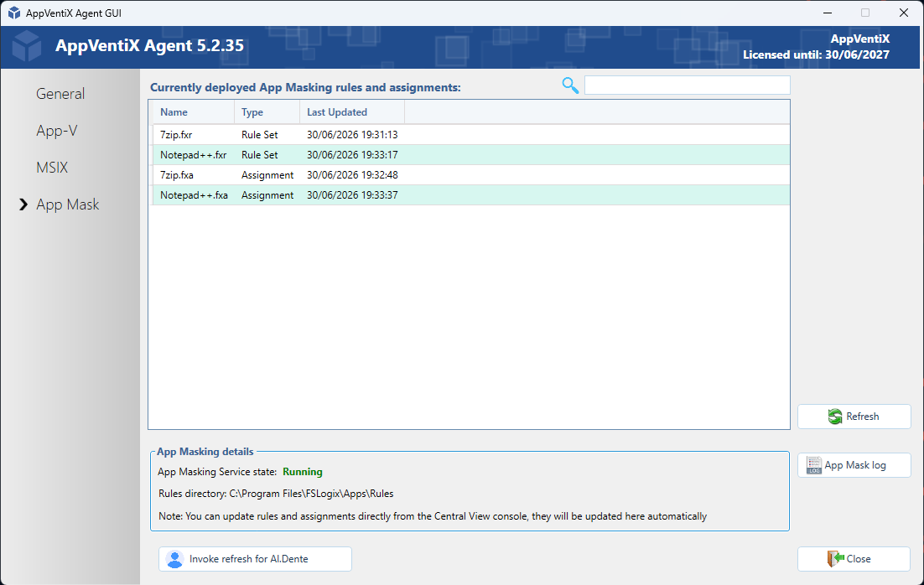Screen dimensions: 924x585
Task: Click timestamp 30/06/2026 19:33:37
Action: click(x=352, y=195)
